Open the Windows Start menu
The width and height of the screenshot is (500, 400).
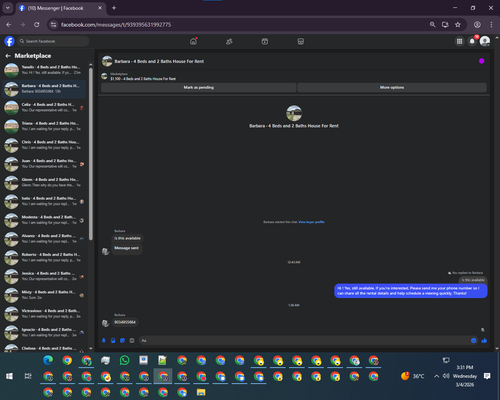(x=9, y=376)
